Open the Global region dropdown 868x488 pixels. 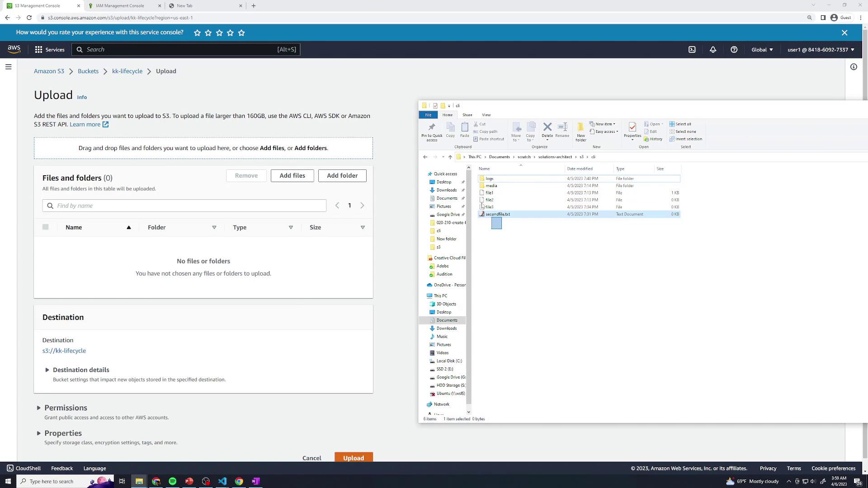762,50
